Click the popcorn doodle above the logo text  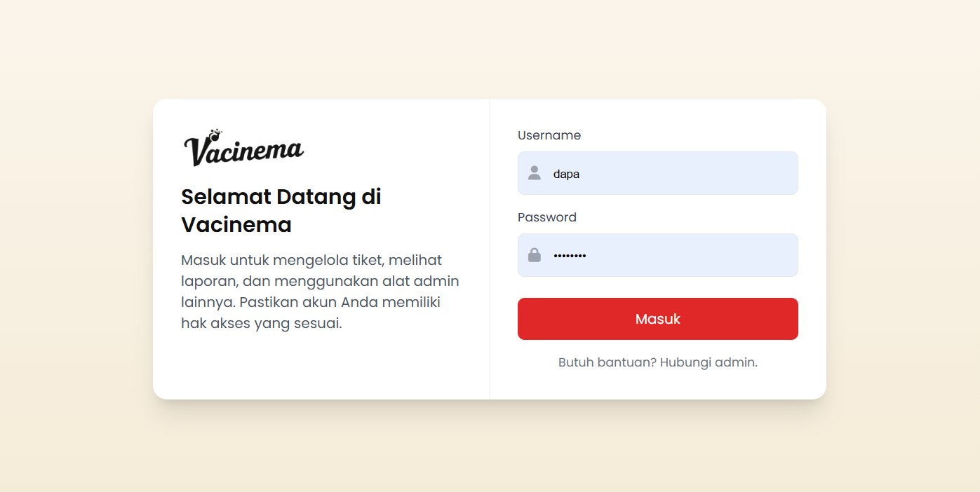(217, 132)
